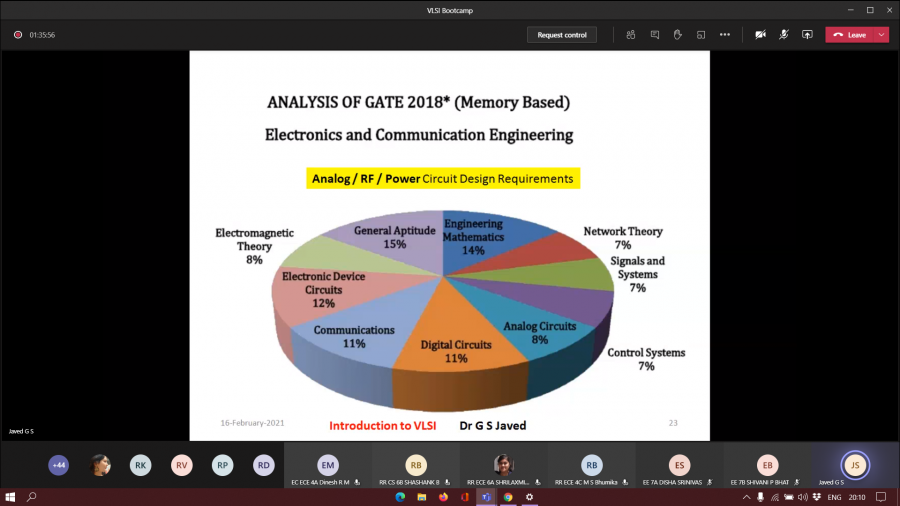The image size is (900, 506).
Task: Click the Leave button
Action: 850,34
